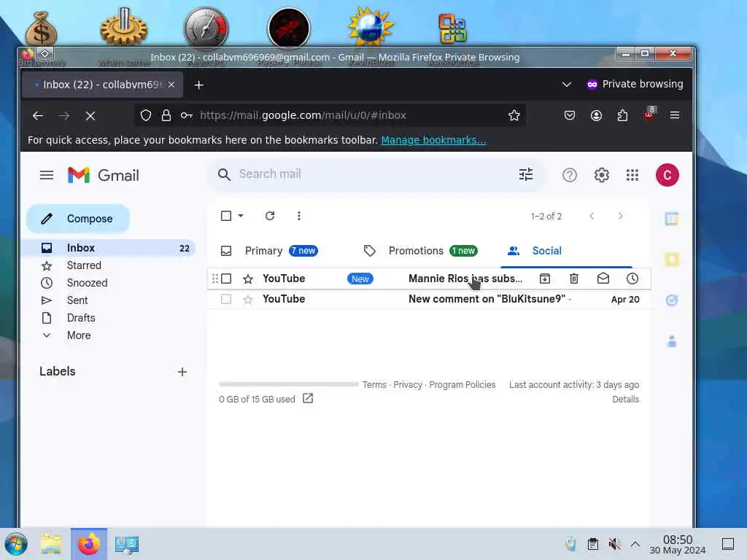Viewport: 747px width, 560px height.
Task: Open list all tabs dropdown
Action: [566, 85]
